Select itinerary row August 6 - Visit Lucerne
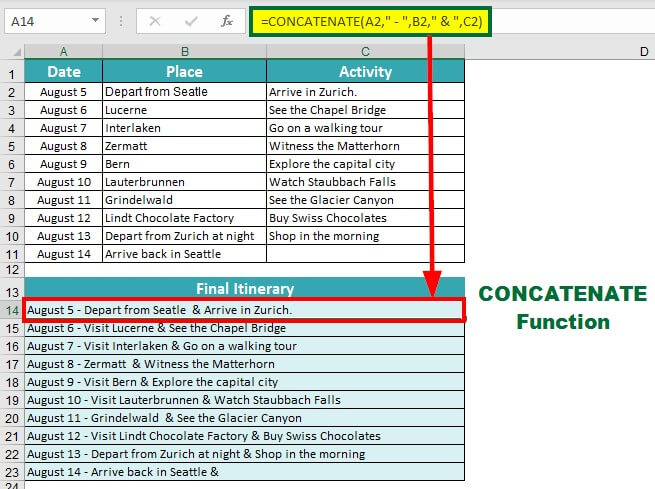Viewport: 655px width, 489px height. pos(245,328)
